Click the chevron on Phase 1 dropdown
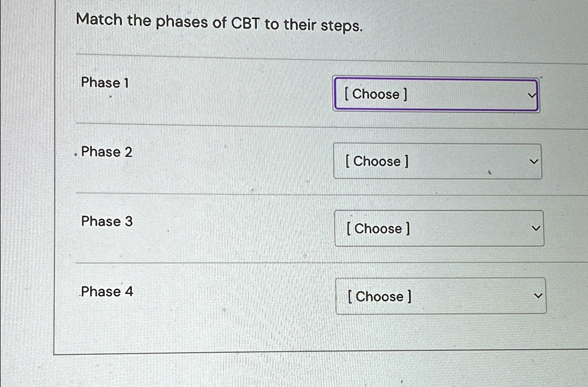The height and width of the screenshot is (387, 588). [532, 95]
